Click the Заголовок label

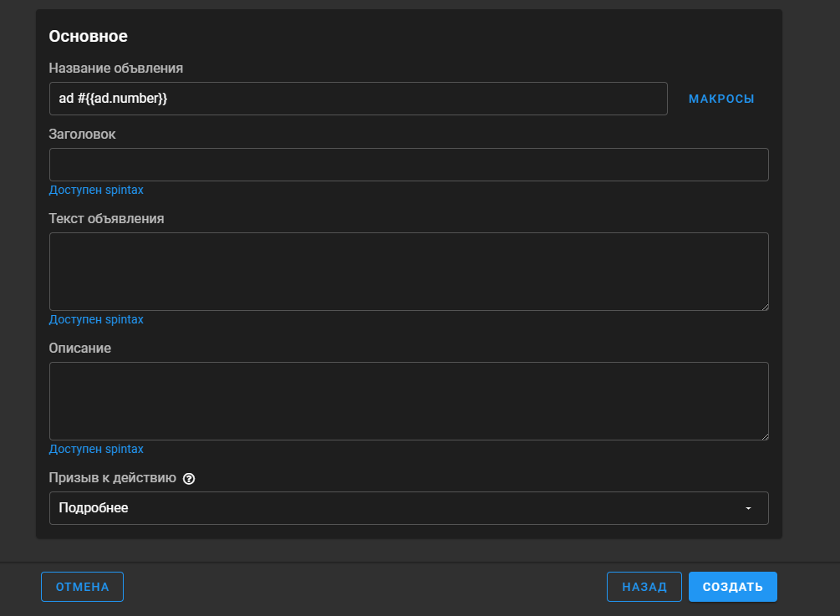point(82,135)
